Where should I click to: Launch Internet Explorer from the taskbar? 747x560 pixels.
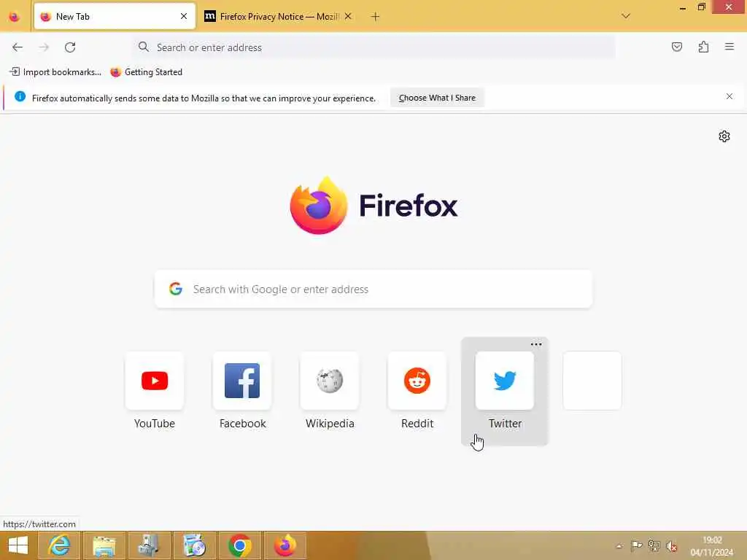click(x=59, y=545)
